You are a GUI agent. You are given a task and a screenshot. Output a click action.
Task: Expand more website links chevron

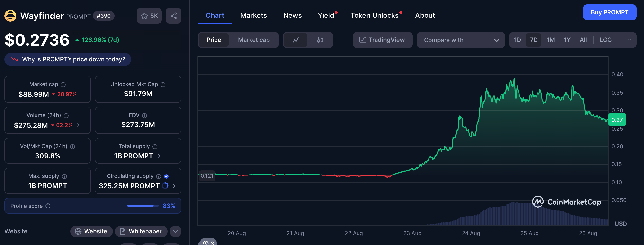click(176, 231)
